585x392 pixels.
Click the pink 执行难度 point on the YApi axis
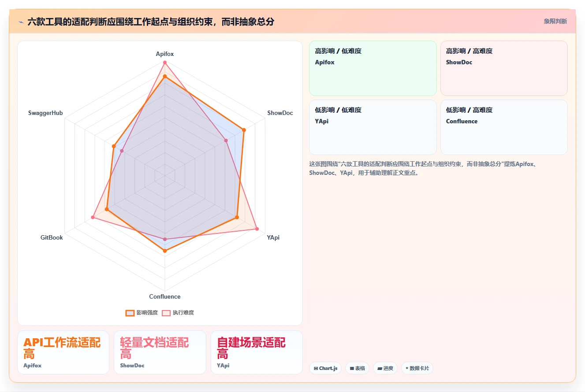coord(257,229)
